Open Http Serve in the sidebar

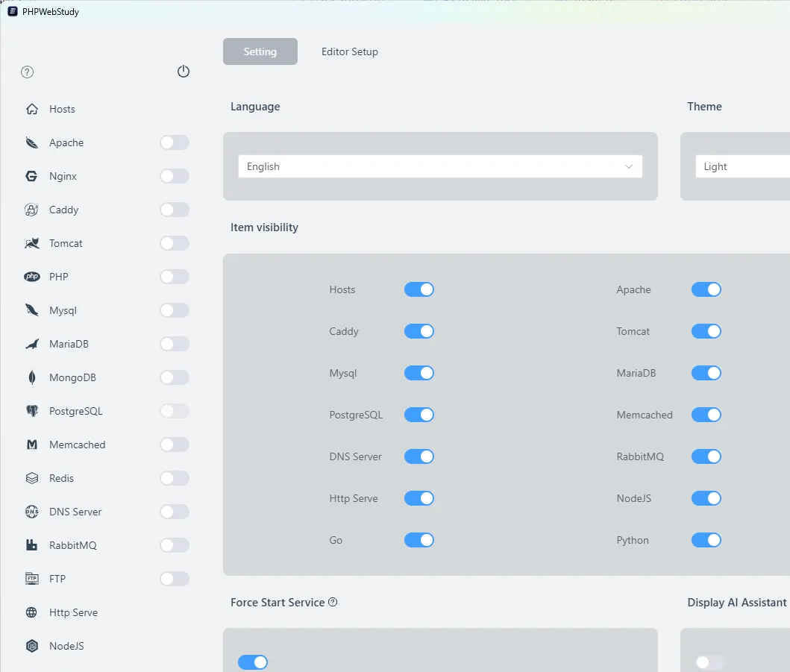click(x=73, y=612)
